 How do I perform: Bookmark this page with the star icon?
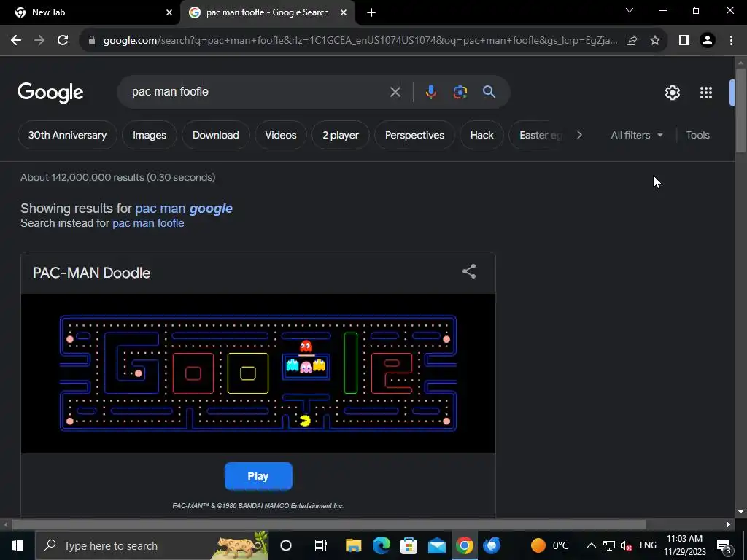pos(655,41)
